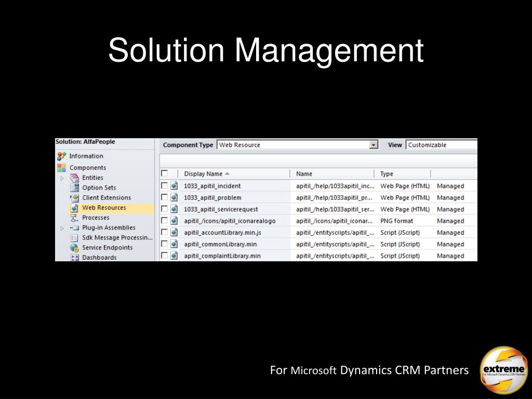The width and height of the screenshot is (532, 399).
Task: Open the 1033_apitil_incident web resource
Action: point(212,186)
